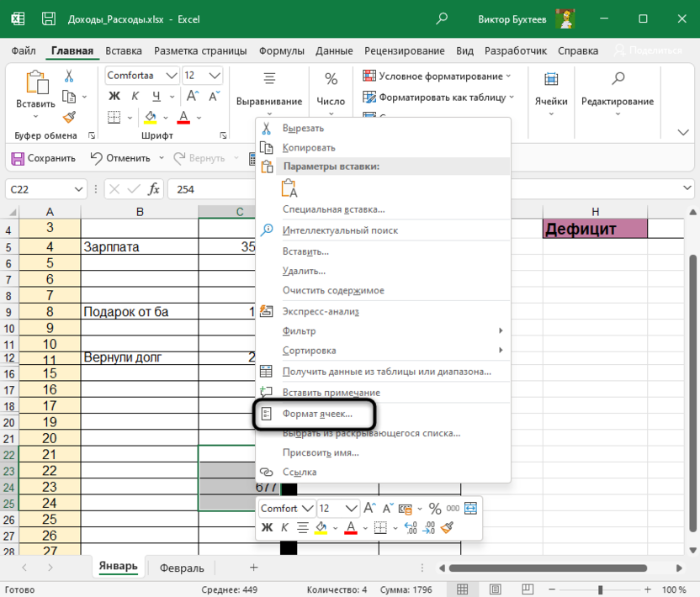700x597 pixels.
Task: Click Increase Decimal in the mini toolbar
Action: pos(411,528)
